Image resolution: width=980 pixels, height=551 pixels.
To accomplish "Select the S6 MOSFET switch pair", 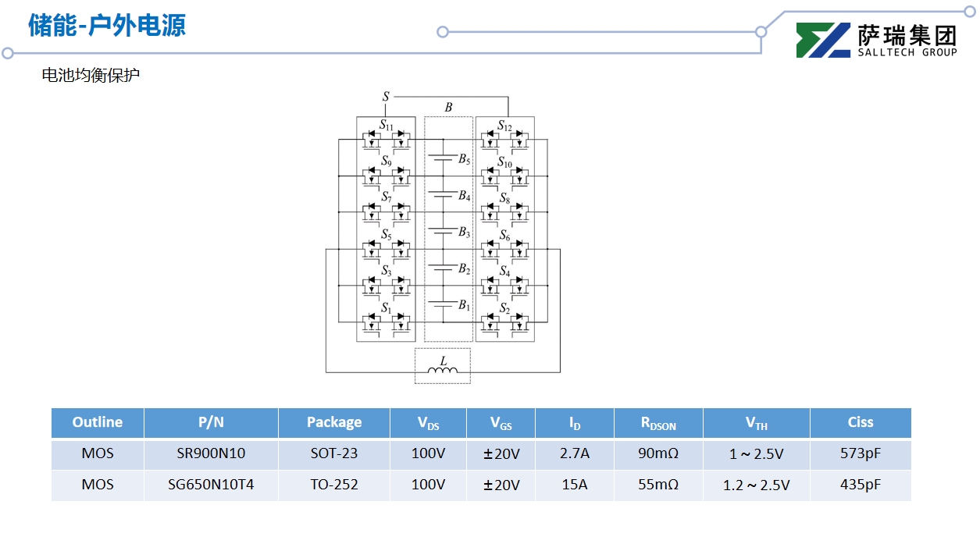I will point(504,250).
